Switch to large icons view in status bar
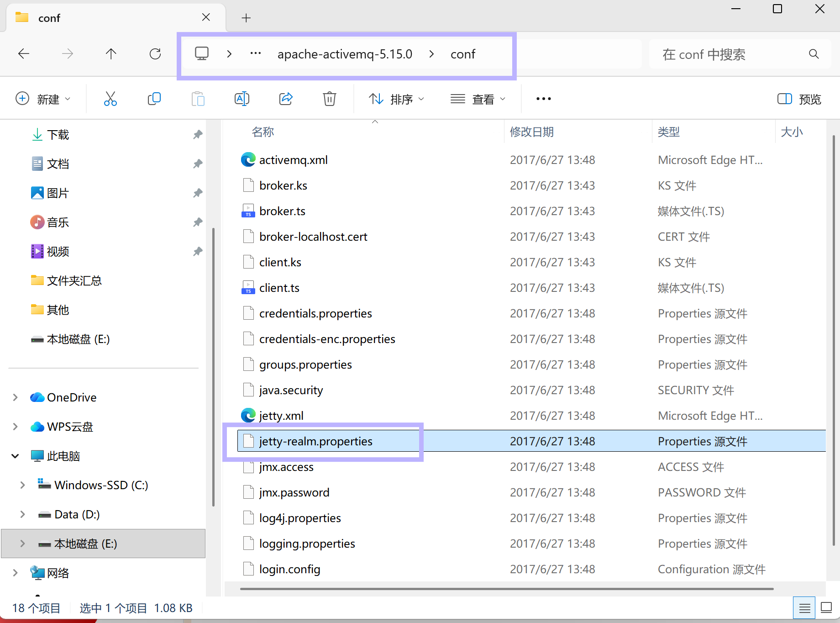Viewport: 840px width, 623px height. 826,608
